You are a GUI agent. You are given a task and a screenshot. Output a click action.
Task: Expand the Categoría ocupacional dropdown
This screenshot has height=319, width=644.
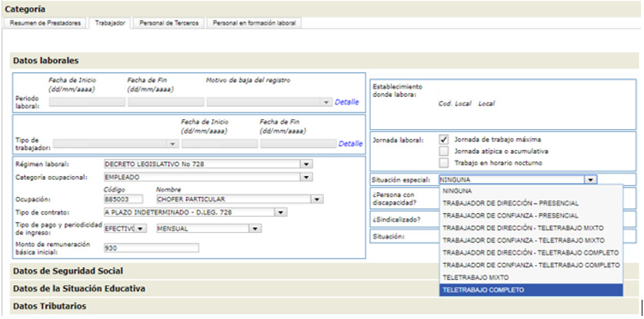coord(306,178)
